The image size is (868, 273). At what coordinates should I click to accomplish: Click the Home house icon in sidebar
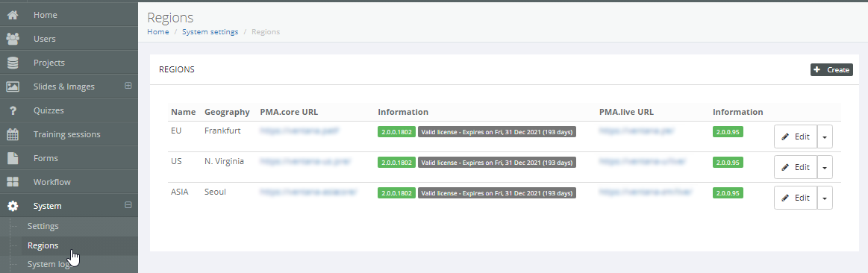[x=12, y=15]
